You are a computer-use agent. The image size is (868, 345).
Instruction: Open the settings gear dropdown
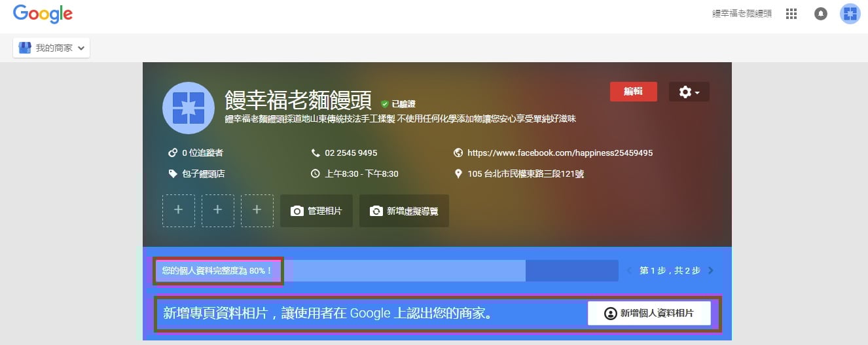tap(689, 92)
